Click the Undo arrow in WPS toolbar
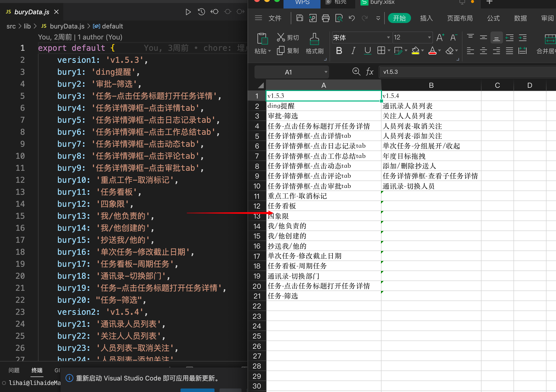The width and height of the screenshot is (556, 392). (x=352, y=18)
